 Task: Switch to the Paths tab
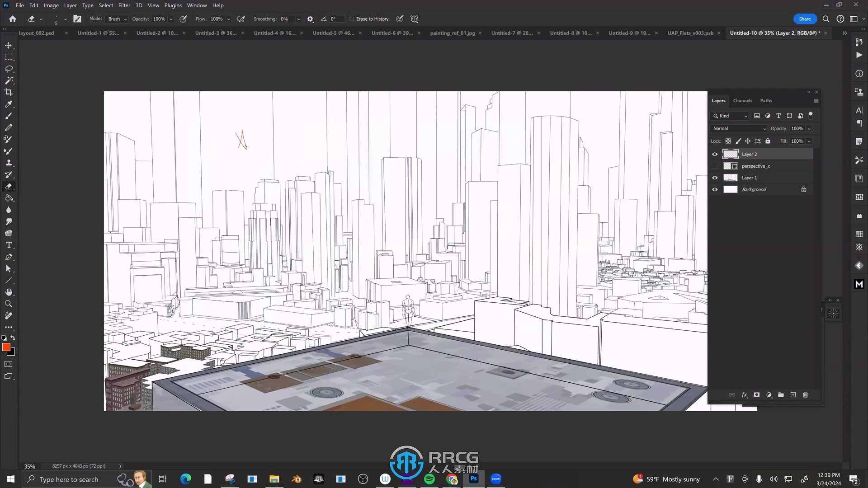click(x=766, y=100)
